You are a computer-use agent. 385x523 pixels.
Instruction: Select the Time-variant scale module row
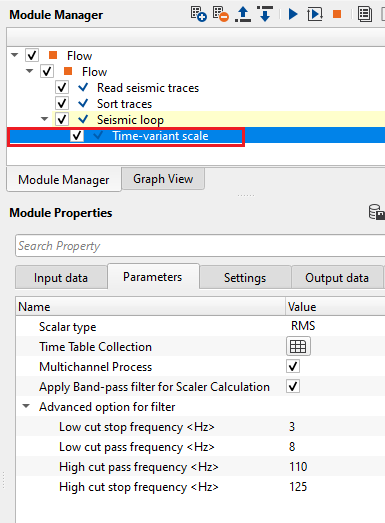pyautogui.click(x=197, y=136)
